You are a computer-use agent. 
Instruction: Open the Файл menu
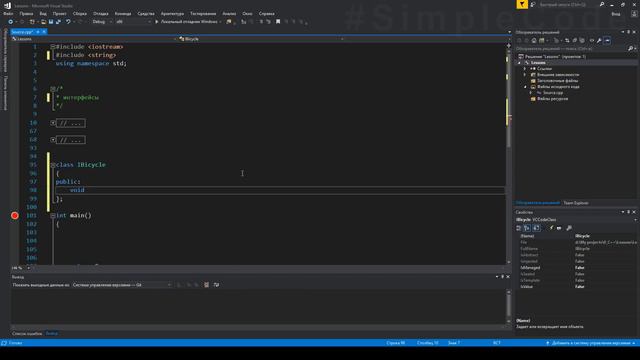pos(8,13)
